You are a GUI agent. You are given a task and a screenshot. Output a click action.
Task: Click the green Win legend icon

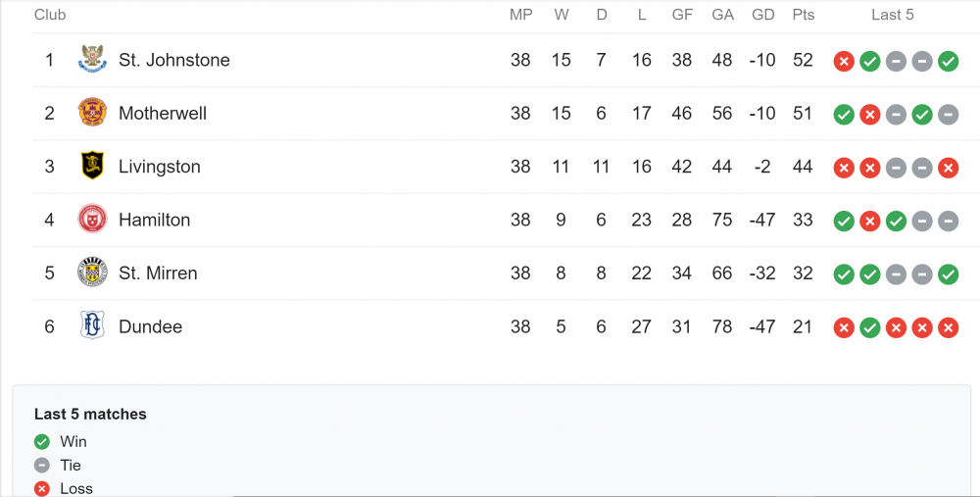point(42,442)
